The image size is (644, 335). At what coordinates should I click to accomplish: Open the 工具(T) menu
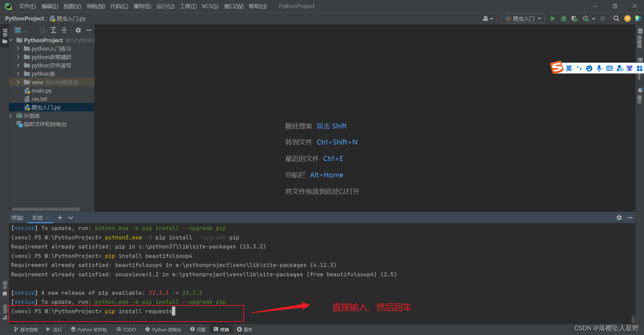(188, 6)
